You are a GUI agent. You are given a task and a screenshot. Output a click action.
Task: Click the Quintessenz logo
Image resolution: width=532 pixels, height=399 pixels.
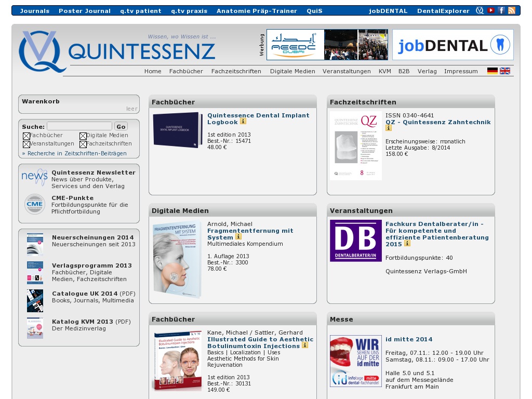click(117, 51)
